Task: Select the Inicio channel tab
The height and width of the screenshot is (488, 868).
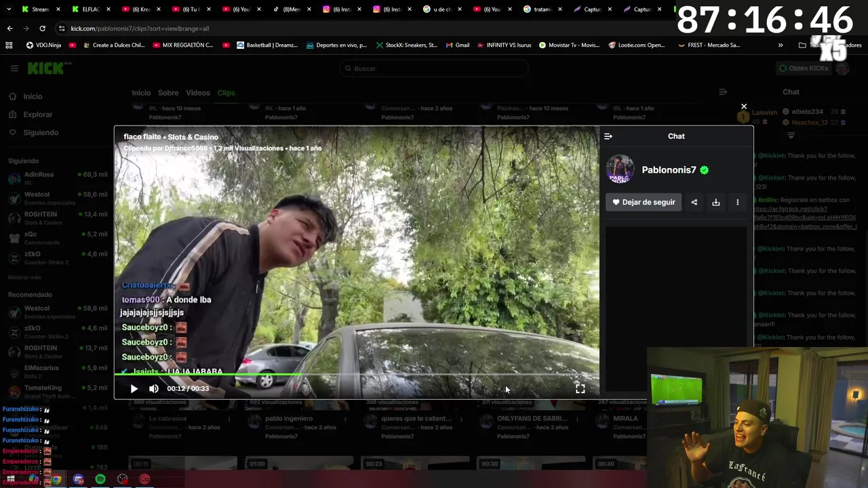Action: pos(141,93)
